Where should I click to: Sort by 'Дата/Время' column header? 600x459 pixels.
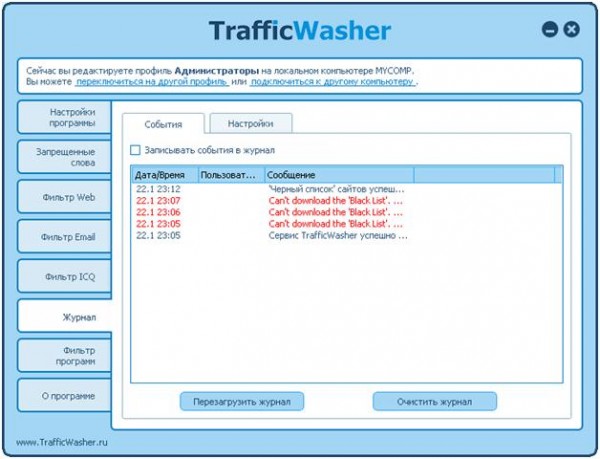pos(165,175)
